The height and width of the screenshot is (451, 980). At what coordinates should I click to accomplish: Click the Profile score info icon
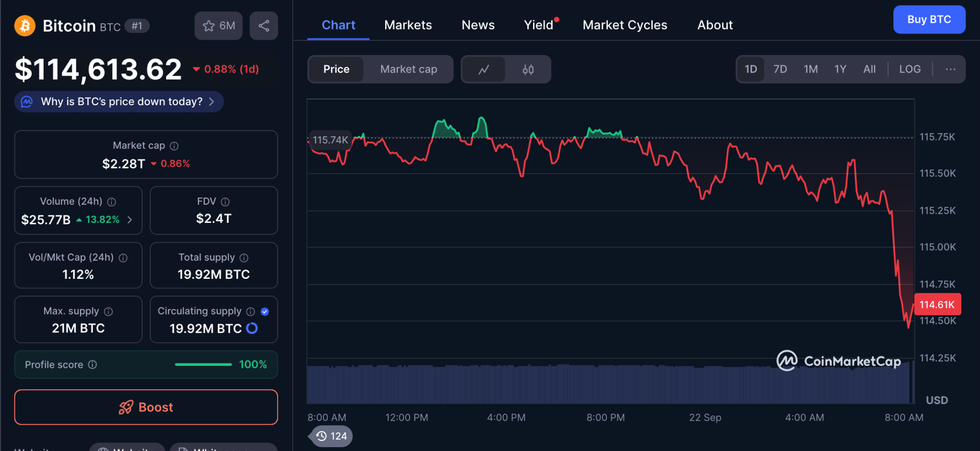tap(93, 364)
